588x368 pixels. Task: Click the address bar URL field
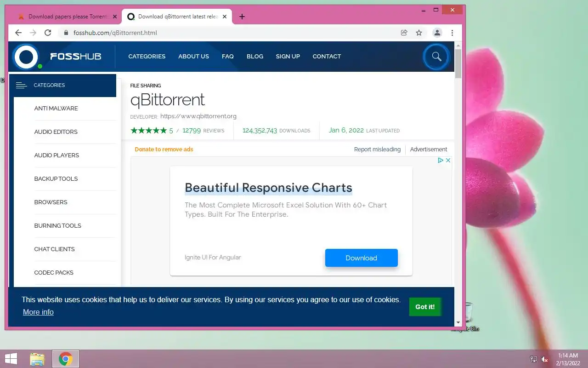click(x=230, y=33)
